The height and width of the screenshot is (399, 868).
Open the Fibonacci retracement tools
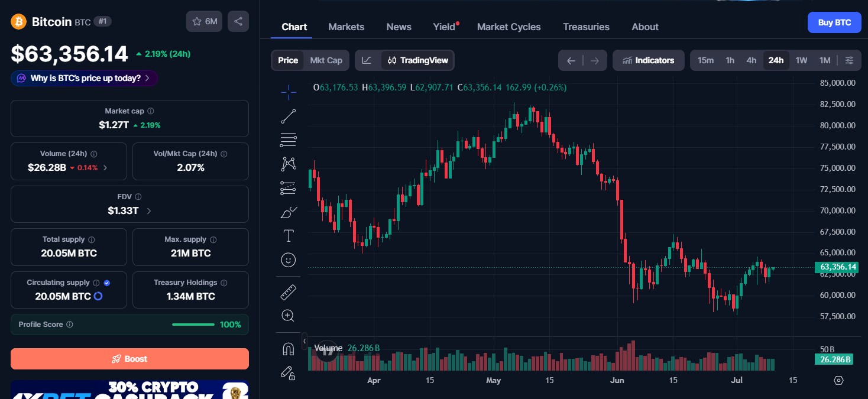289,140
